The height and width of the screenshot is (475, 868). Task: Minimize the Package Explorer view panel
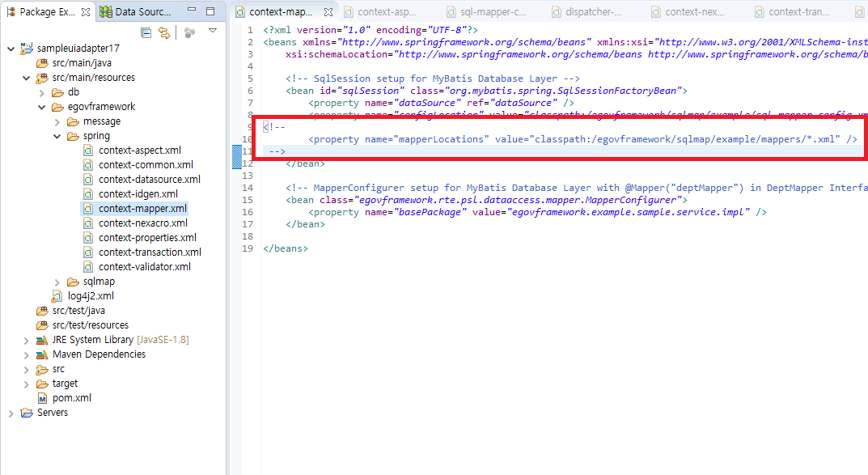click(193, 12)
